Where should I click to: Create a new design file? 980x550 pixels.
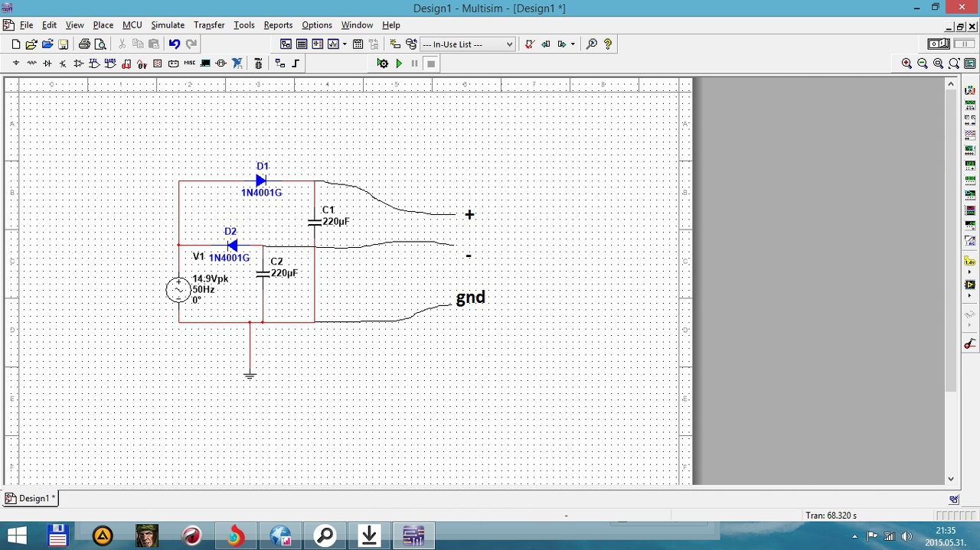(x=16, y=44)
